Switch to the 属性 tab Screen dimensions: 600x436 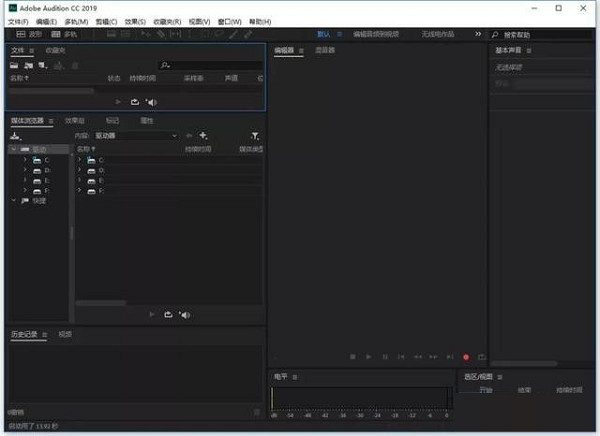[147, 121]
